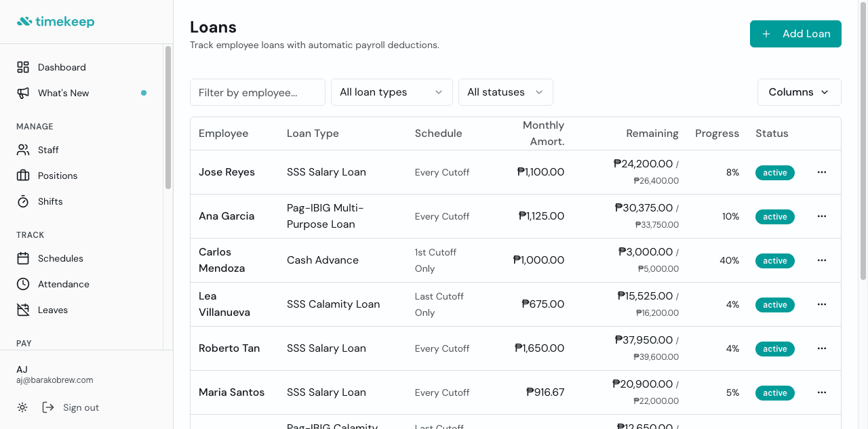The image size is (868, 429).
Task: Select the Attendance icon
Action: [22, 284]
